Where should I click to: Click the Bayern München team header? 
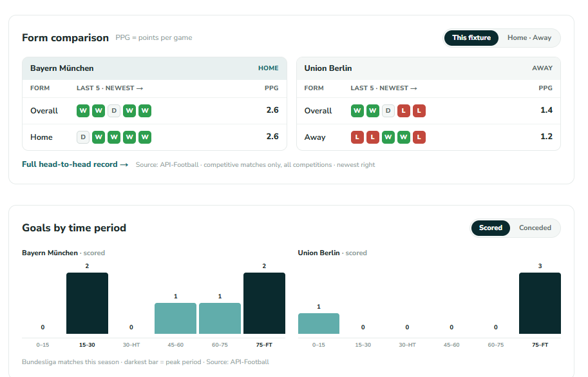[155, 68]
